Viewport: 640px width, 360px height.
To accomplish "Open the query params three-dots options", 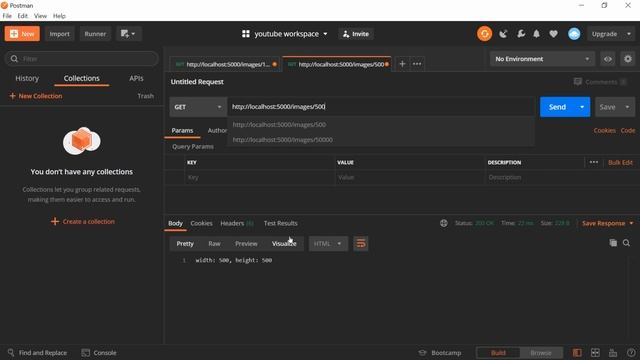I will click(x=593, y=162).
